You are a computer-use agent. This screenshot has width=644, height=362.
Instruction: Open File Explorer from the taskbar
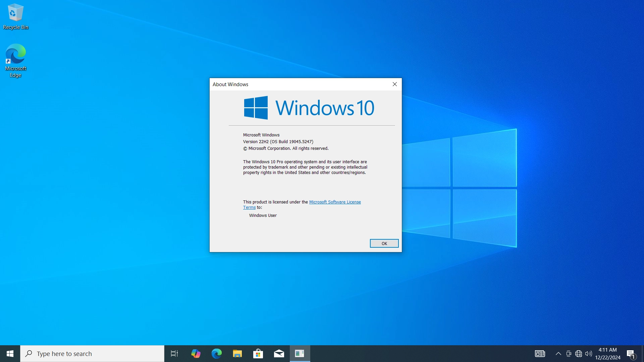(x=237, y=354)
